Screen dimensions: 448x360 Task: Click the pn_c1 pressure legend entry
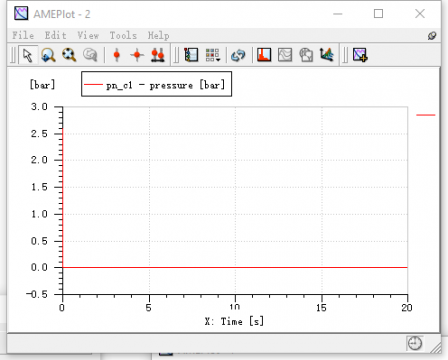tap(156, 85)
